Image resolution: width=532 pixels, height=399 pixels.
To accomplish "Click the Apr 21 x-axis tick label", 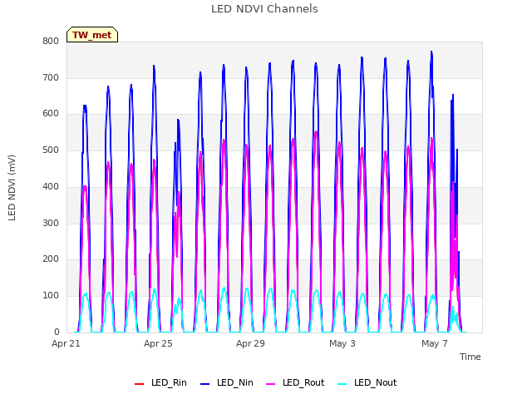I will tap(66, 343).
